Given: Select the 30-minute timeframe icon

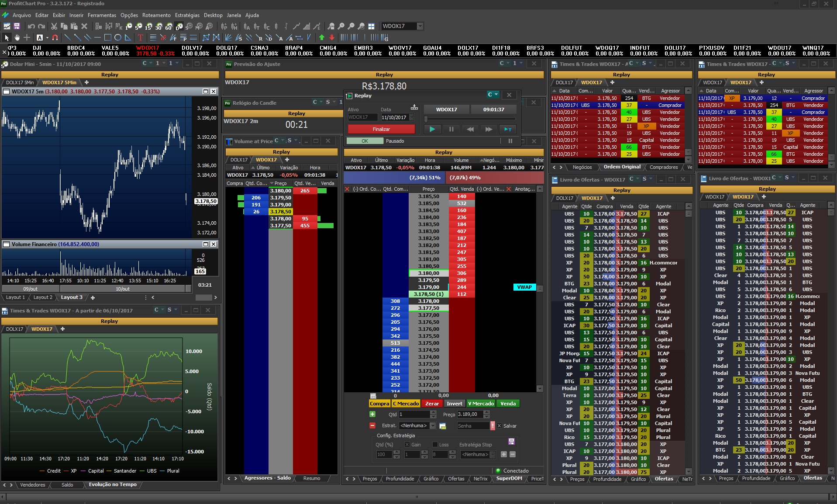Looking at the screenshot, I should tap(158, 26).
